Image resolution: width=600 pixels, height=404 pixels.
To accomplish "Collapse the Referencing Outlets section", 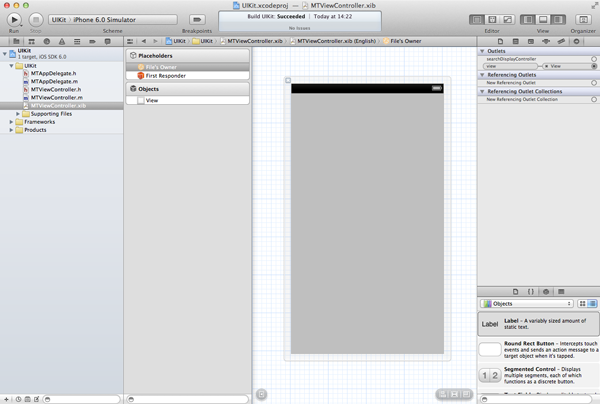I will (482, 75).
